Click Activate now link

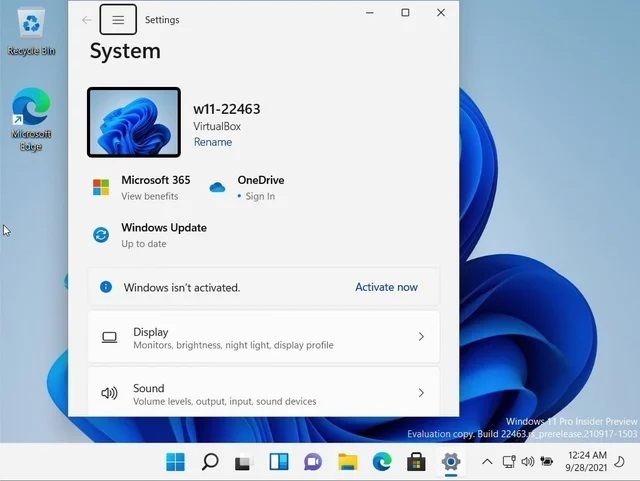point(386,287)
